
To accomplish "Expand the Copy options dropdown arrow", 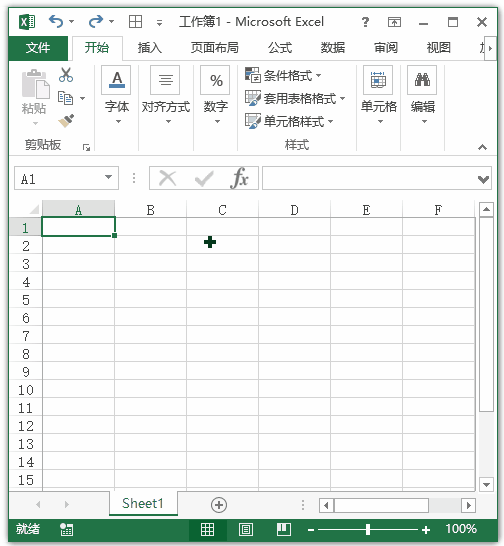I will point(83,98).
